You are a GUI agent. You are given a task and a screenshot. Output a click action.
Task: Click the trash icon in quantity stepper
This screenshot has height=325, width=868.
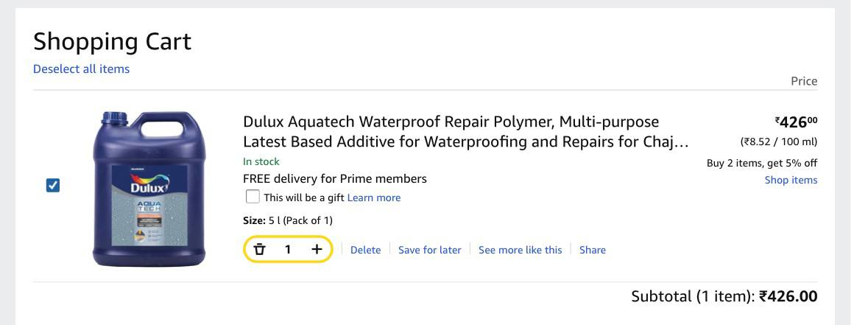(259, 249)
